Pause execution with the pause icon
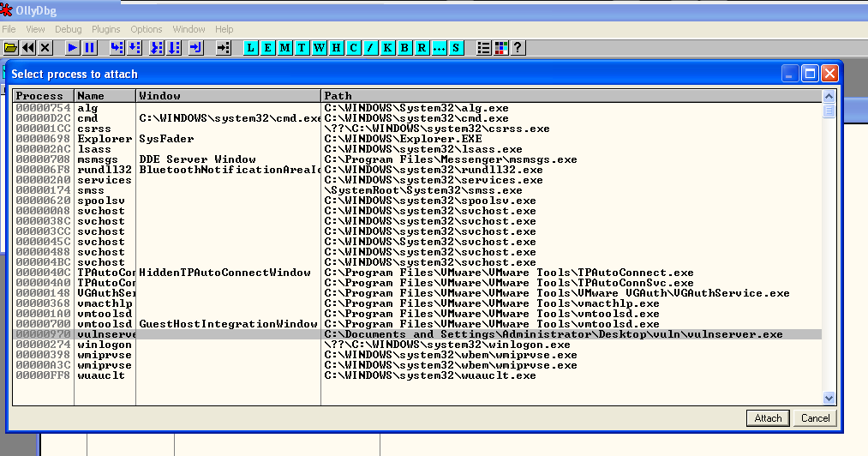Image resolution: width=868 pixels, height=456 pixels. [x=89, y=48]
